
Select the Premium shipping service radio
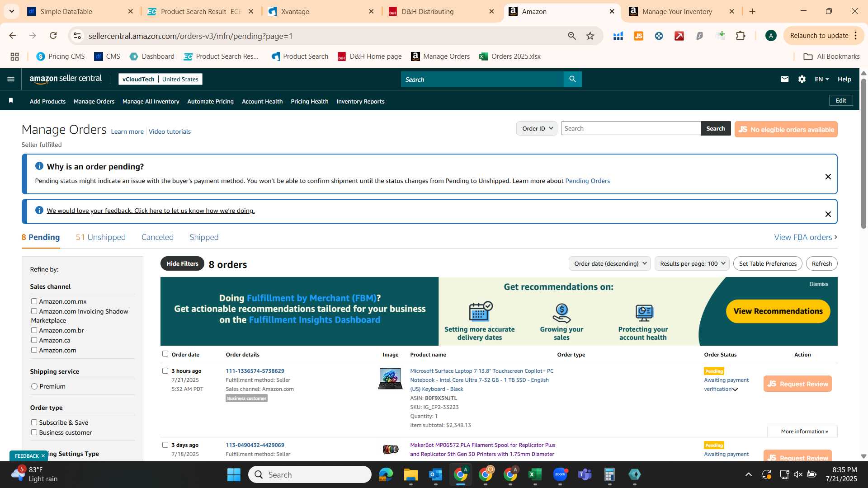pos(34,386)
